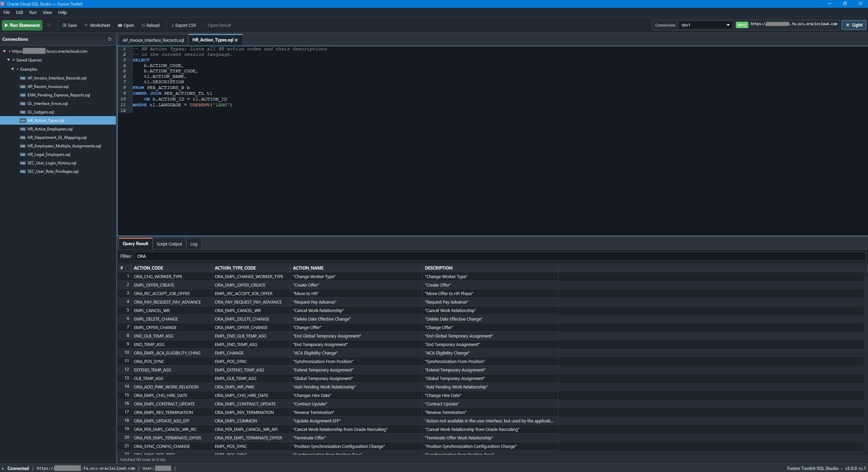Select row number 21 in results
The width and height of the screenshot is (868, 472).
[124, 446]
